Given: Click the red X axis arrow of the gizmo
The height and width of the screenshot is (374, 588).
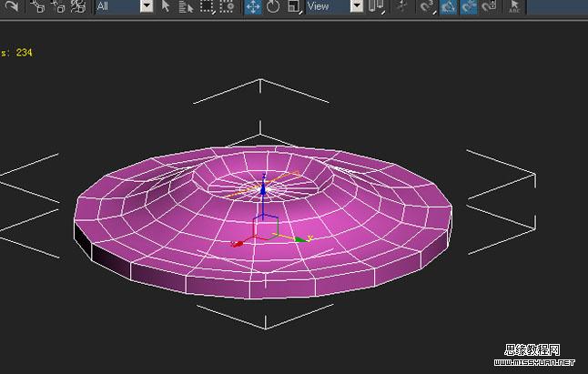Looking at the screenshot, I should pos(238,244).
